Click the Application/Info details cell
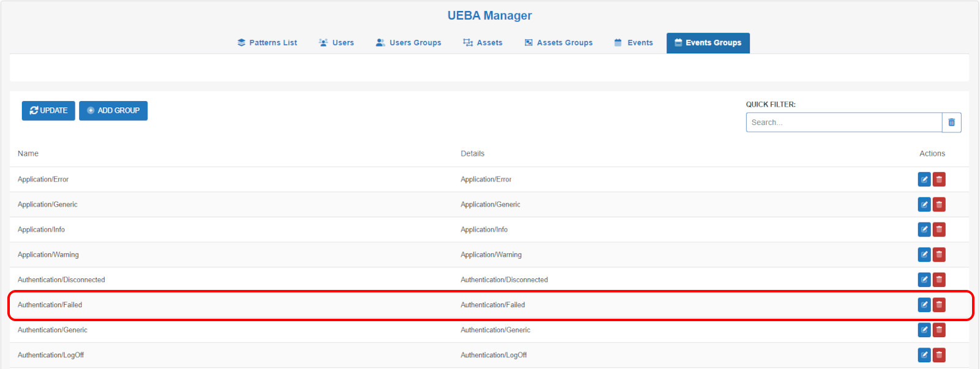The image size is (980, 369). tap(484, 230)
